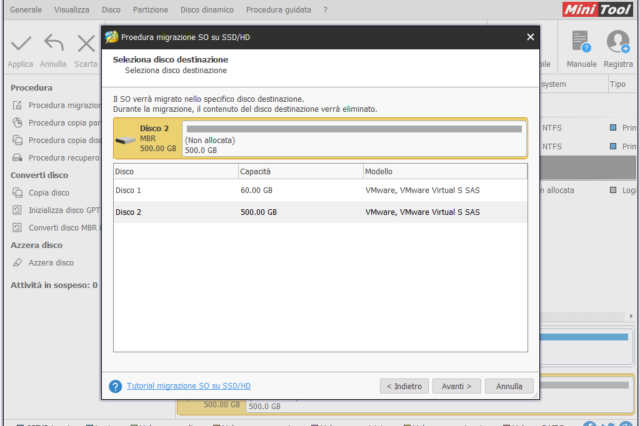The image size is (640, 426).
Task: Open the Generale menu
Action: [25, 9]
